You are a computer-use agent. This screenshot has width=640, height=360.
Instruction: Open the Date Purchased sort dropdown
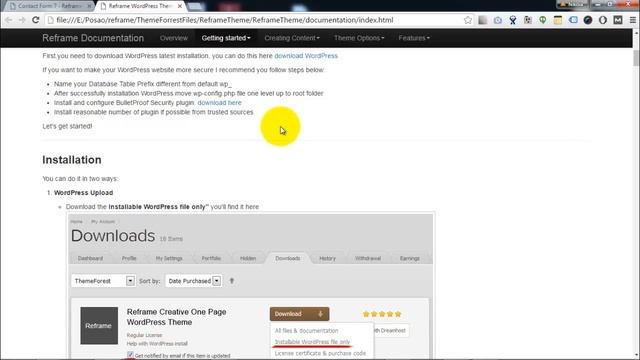point(193,281)
